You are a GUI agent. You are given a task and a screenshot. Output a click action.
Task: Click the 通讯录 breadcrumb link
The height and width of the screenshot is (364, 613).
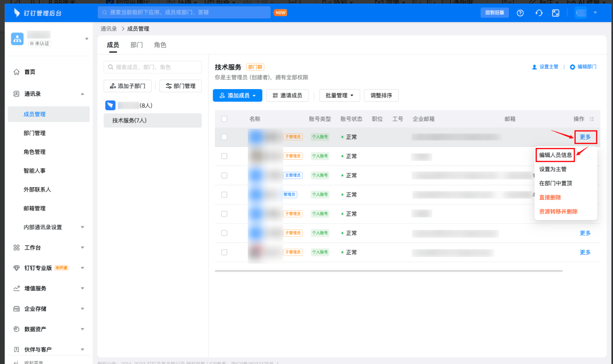tap(109, 29)
